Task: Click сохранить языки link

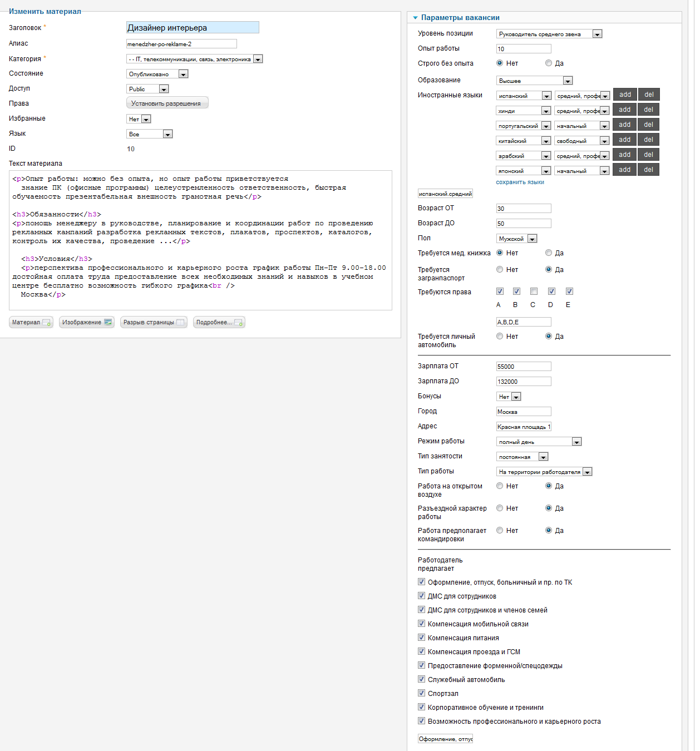Action: 520,182
